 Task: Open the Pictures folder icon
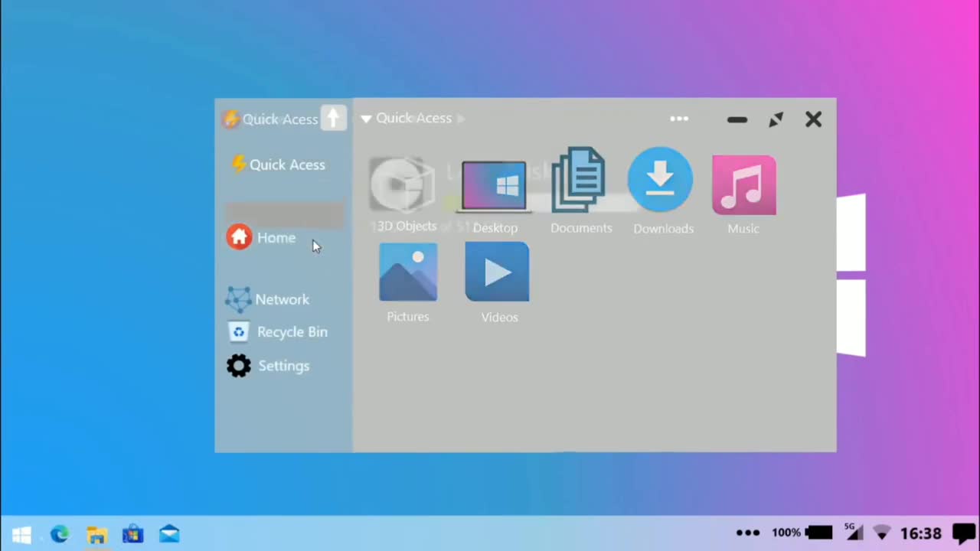pos(408,272)
